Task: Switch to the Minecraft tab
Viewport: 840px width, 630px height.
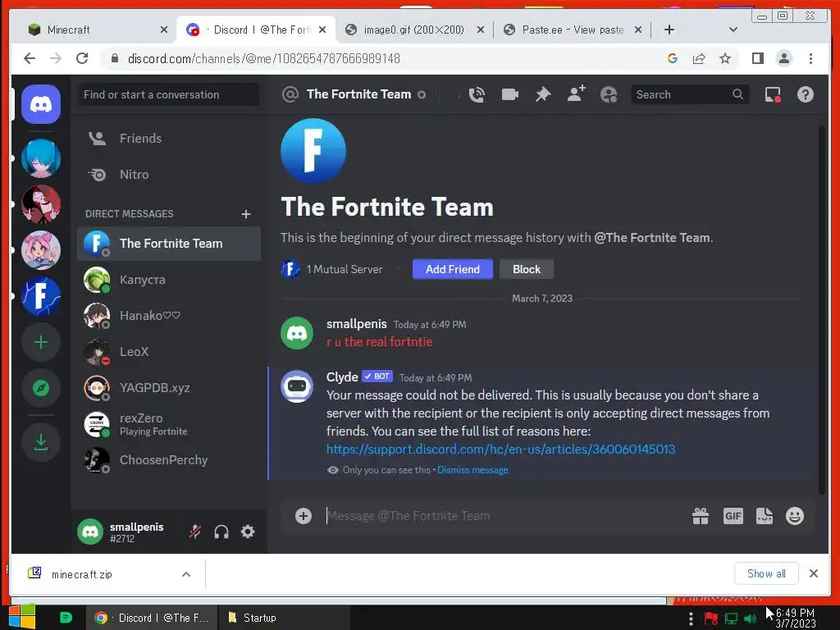Action: 97,30
